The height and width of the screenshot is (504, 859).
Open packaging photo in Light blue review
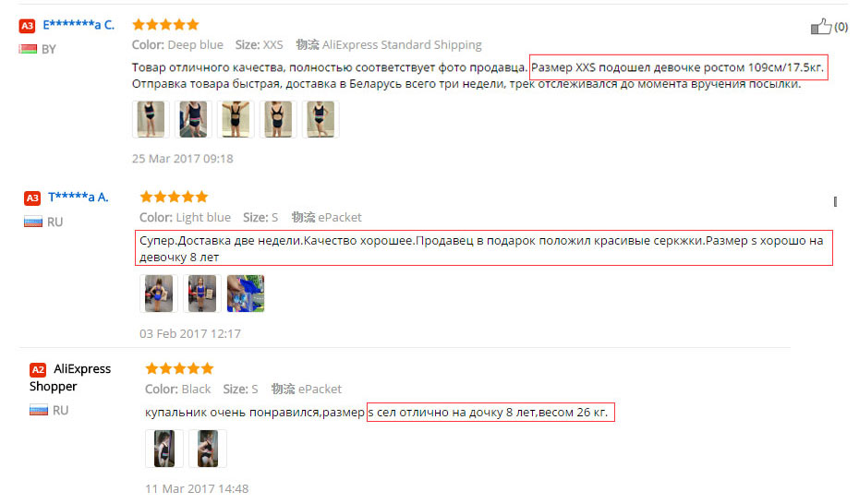point(246,294)
